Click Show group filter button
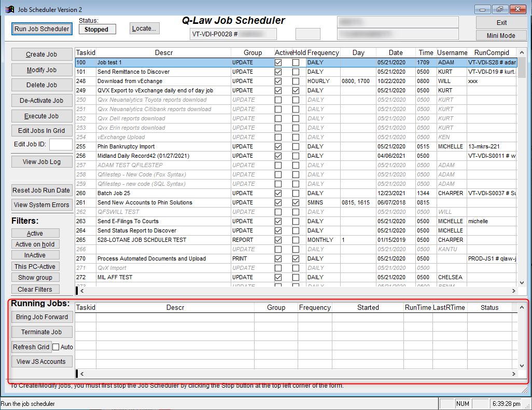The width and height of the screenshot is (532, 410). [35, 278]
